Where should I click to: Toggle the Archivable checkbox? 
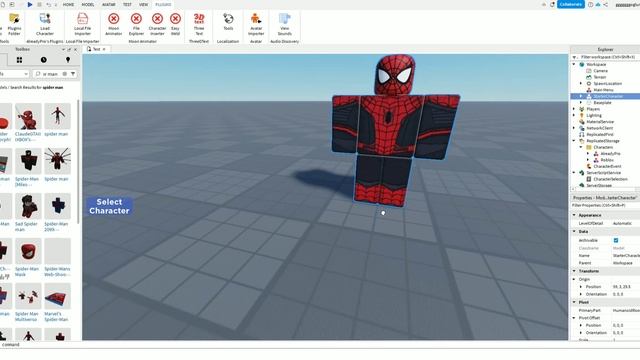point(616,240)
